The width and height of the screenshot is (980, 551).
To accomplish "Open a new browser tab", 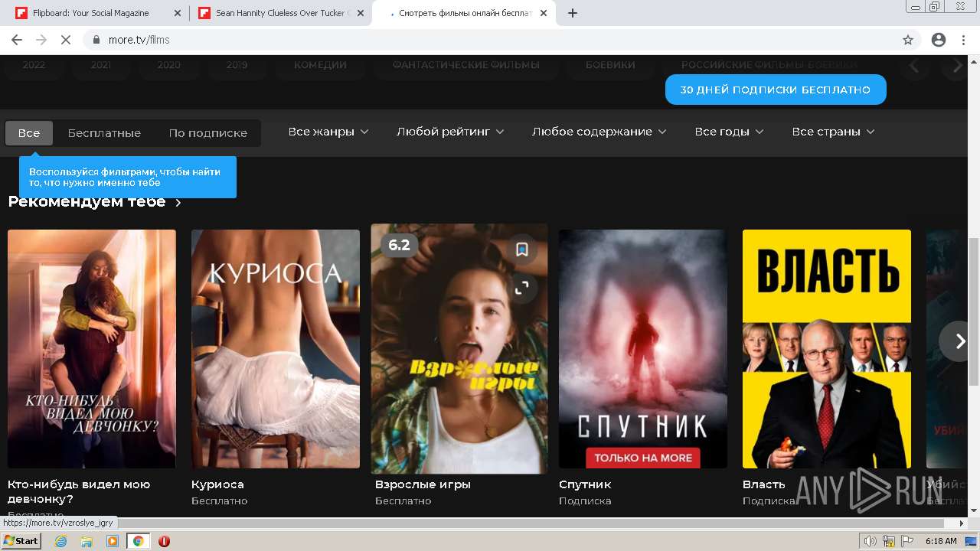I will click(573, 13).
